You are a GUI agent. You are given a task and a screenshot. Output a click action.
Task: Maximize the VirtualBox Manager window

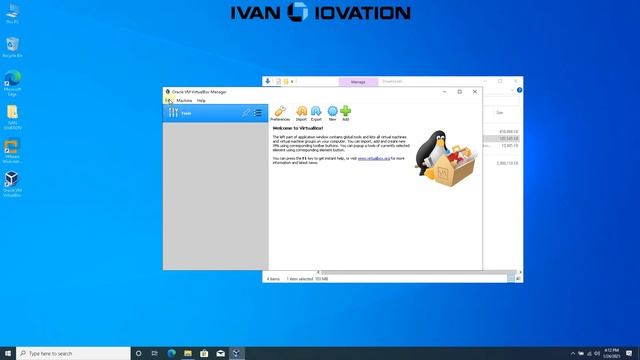pos(460,92)
